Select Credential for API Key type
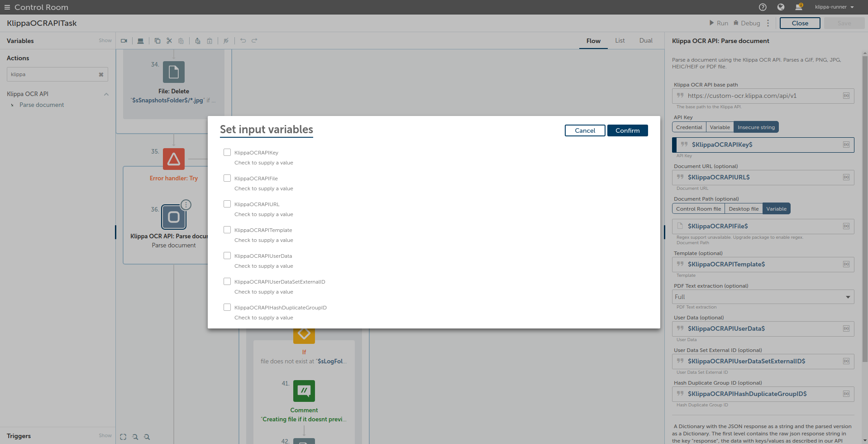This screenshot has width=868, height=444. [689, 127]
